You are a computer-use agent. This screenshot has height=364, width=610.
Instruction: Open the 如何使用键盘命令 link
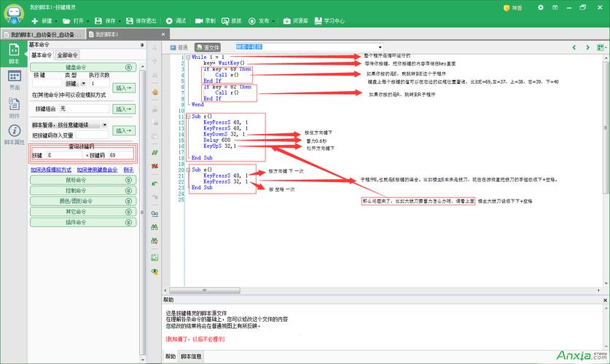point(97,170)
